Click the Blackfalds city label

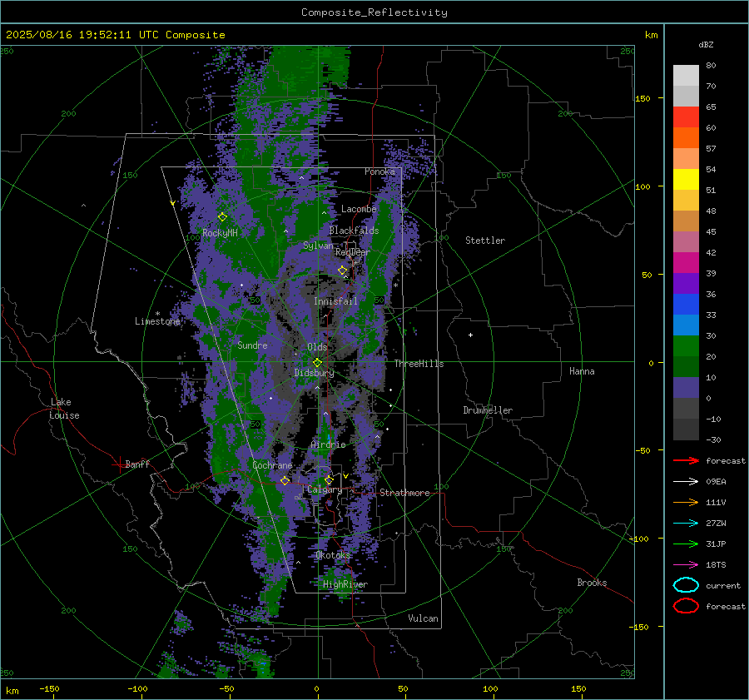[x=354, y=231]
